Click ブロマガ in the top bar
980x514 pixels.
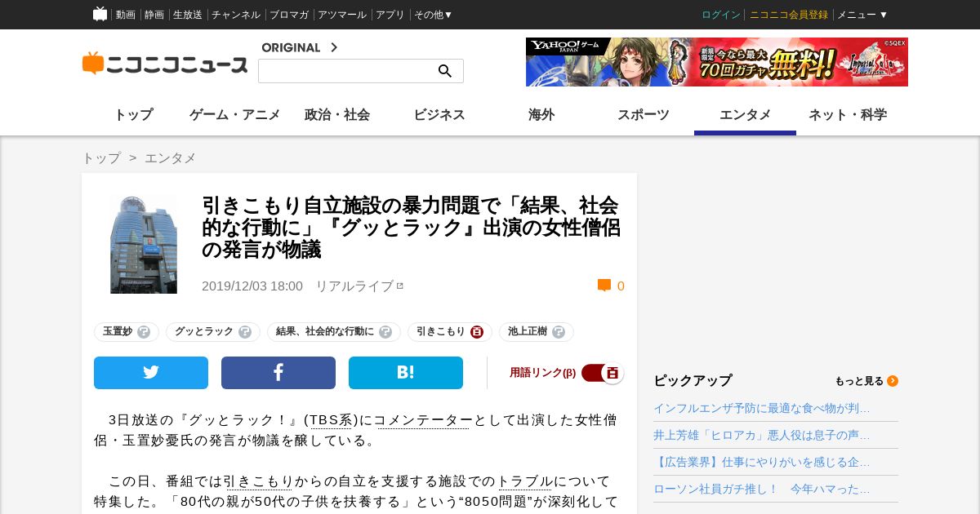pos(289,15)
